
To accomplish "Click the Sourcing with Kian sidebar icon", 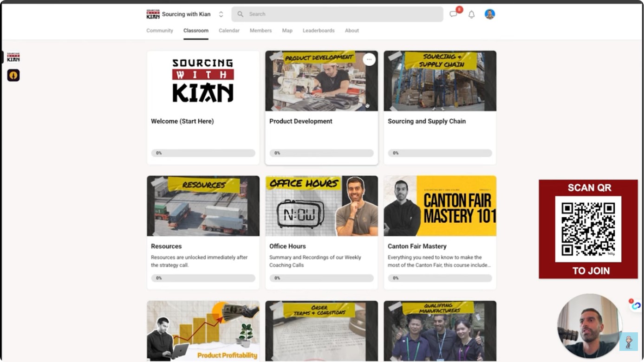I will coord(13,57).
